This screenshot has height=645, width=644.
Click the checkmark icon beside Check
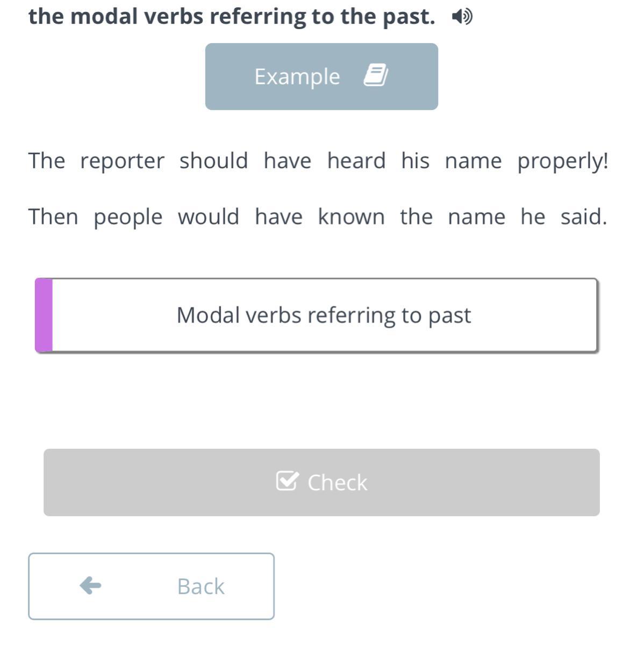(x=287, y=481)
